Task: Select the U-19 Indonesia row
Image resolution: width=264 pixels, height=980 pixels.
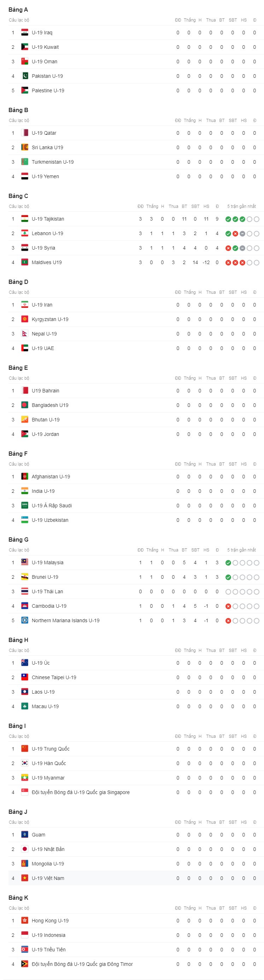Action: (x=136, y=935)
